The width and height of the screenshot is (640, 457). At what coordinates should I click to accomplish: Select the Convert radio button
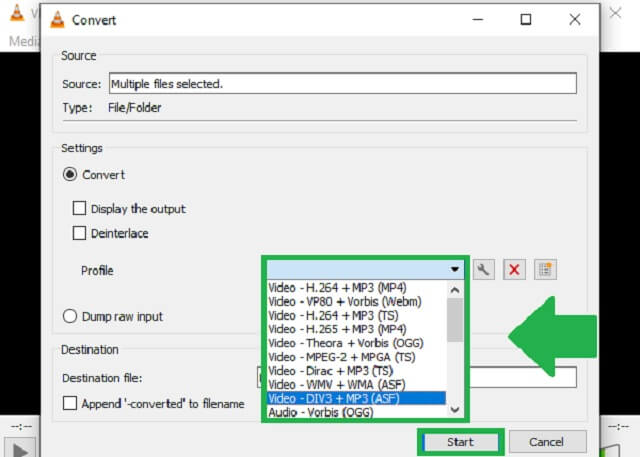pyautogui.click(x=70, y=175)
